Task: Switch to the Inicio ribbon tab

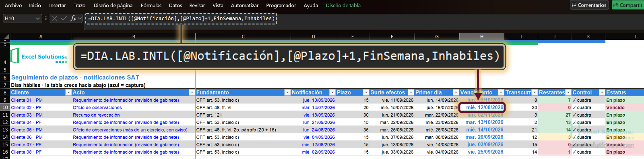Action: point(35,5)
